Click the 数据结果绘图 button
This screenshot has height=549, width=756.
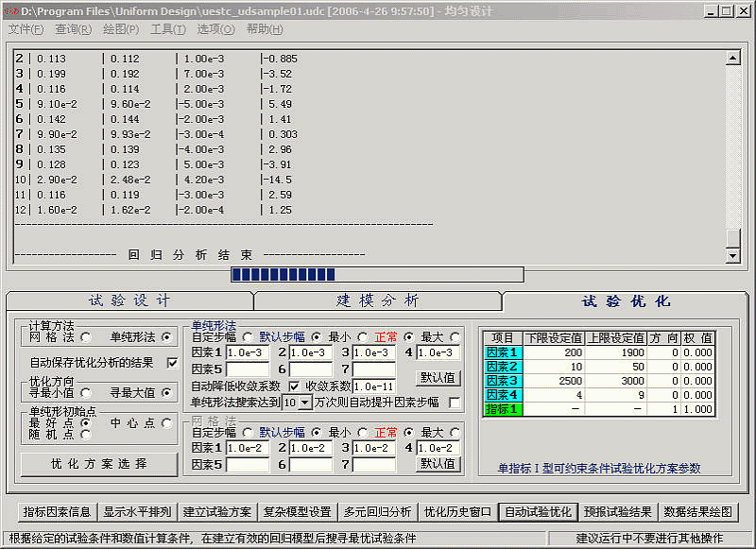(x=698, y=511)
